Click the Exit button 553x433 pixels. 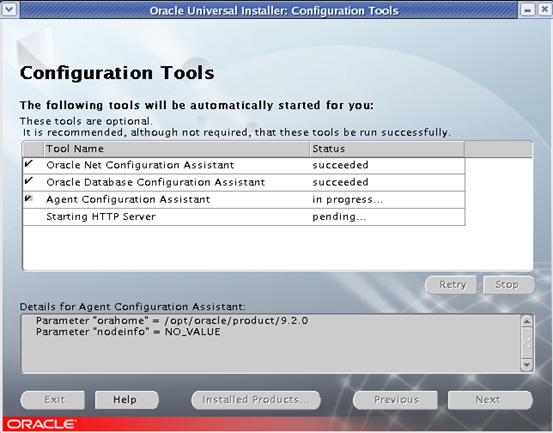[x=53, y=400]
